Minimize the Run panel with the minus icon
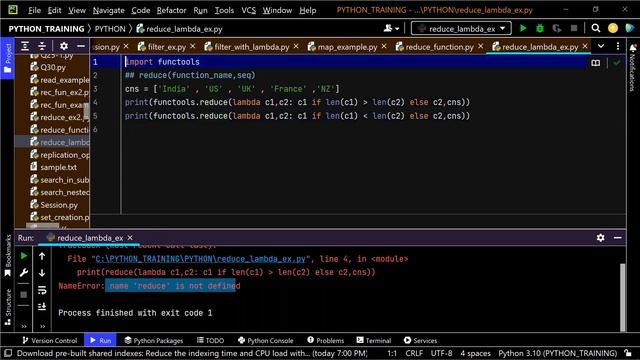Image resolution: width=640 pixels, height=360 pixels. pyautogui.click(x=618, y=238)
